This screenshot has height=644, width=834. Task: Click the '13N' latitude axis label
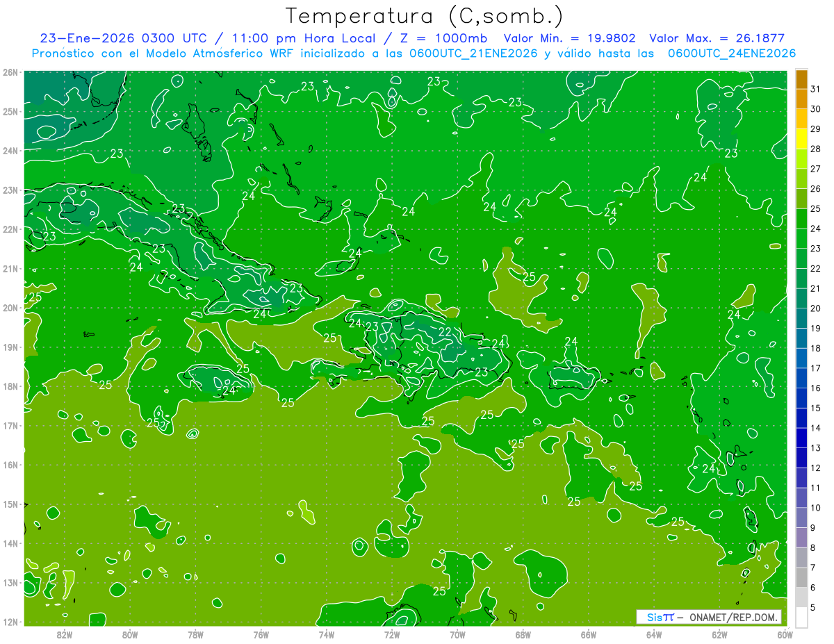[10, 583]
